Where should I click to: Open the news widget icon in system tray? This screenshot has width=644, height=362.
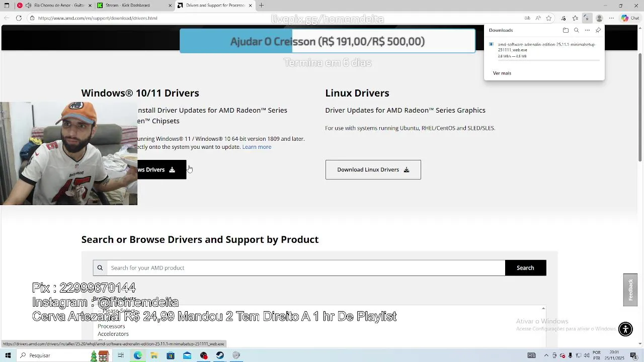pos(532,355)
